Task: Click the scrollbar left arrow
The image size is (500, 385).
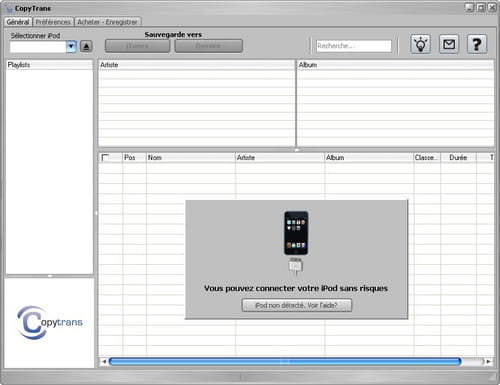Action: click(x=104, y=361)
